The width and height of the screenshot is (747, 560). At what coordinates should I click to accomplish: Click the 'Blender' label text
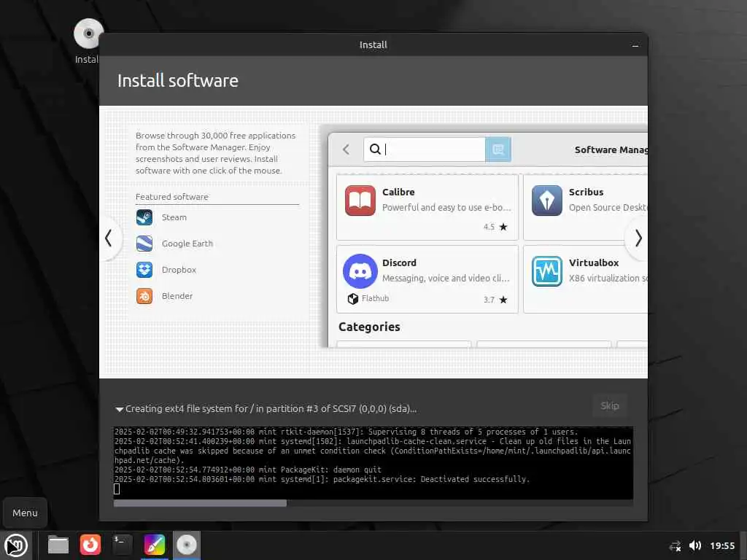(x=177, y=296)
